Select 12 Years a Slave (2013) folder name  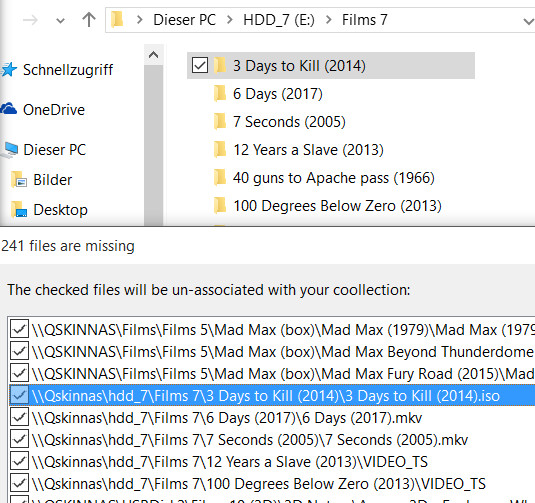[x=308, y=150]
